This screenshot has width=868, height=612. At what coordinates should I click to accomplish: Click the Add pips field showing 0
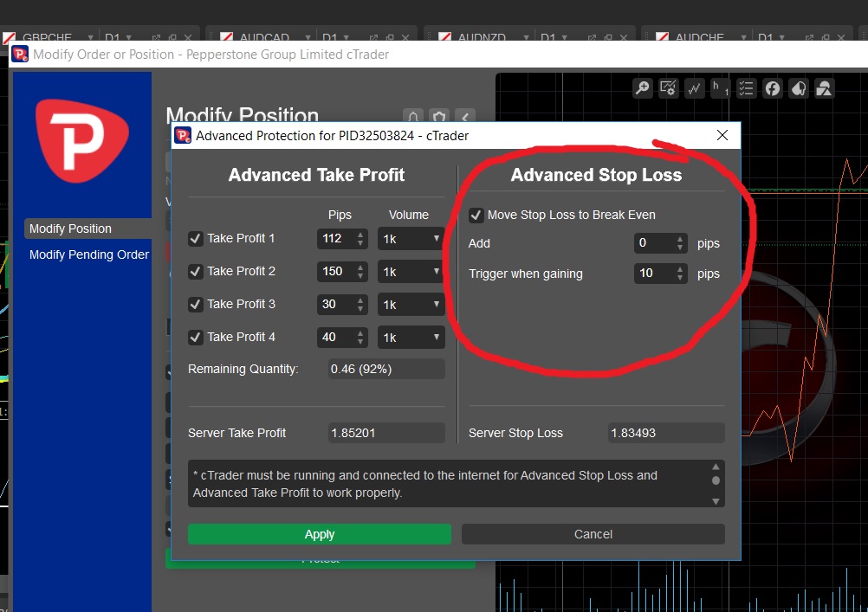[654, 243]
